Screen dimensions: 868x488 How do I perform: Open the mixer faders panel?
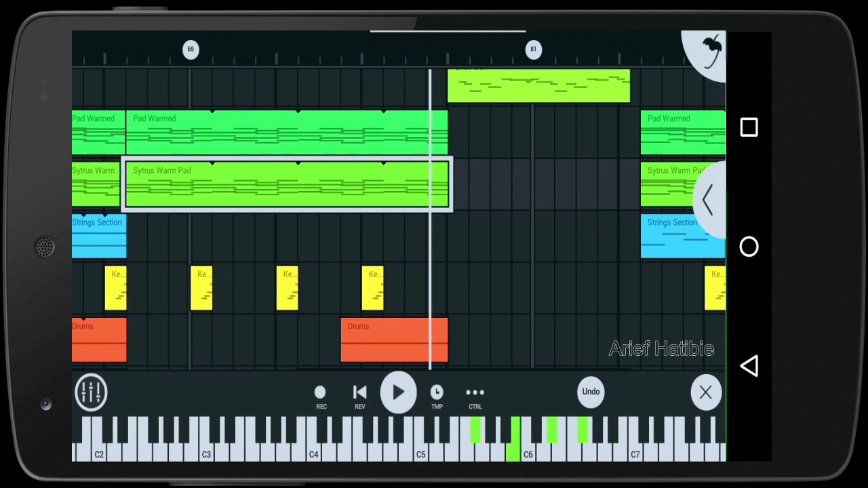click(x=91, y=392)
